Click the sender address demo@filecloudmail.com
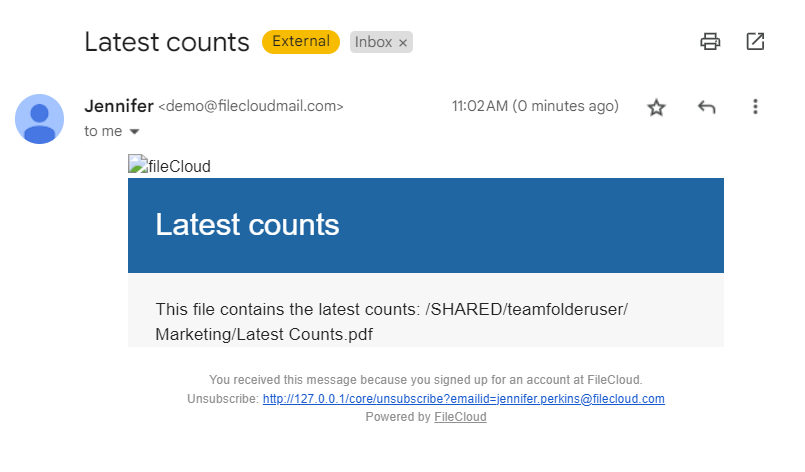The height and width of the screenshot is (472, 805). point(251,106)
